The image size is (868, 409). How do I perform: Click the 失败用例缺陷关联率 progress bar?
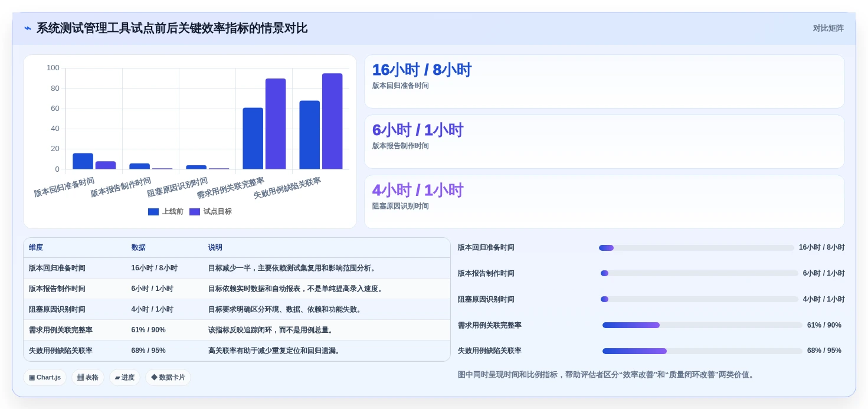[702, 351]
